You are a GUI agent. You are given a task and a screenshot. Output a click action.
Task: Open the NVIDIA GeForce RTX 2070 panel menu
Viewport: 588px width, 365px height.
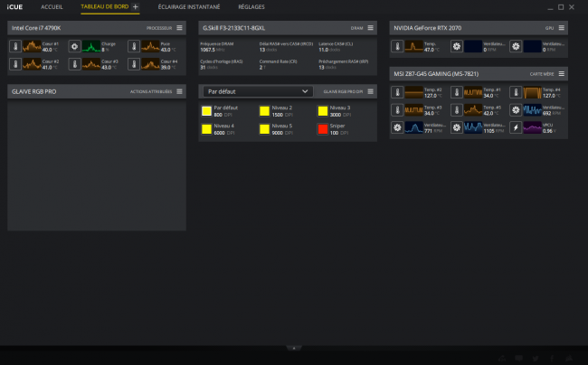click(562, 28)
